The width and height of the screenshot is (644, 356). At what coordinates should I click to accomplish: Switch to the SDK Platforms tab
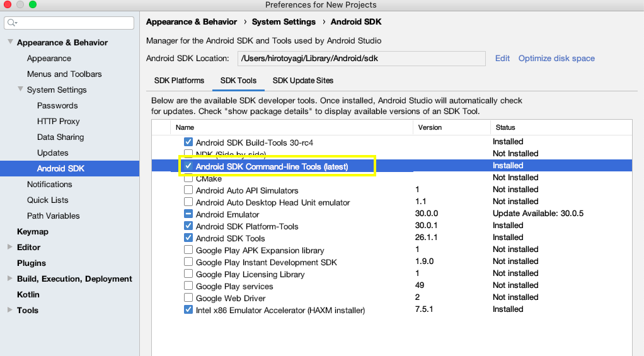tap(179, 81)
